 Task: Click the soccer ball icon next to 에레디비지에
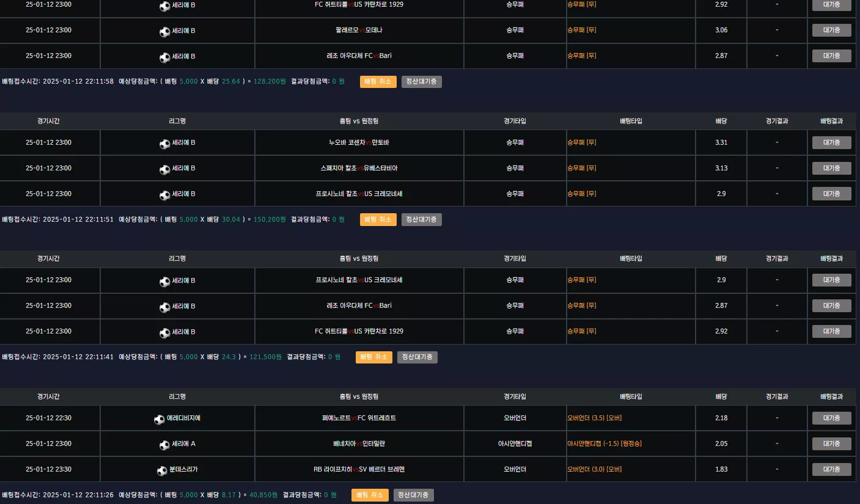160,420
